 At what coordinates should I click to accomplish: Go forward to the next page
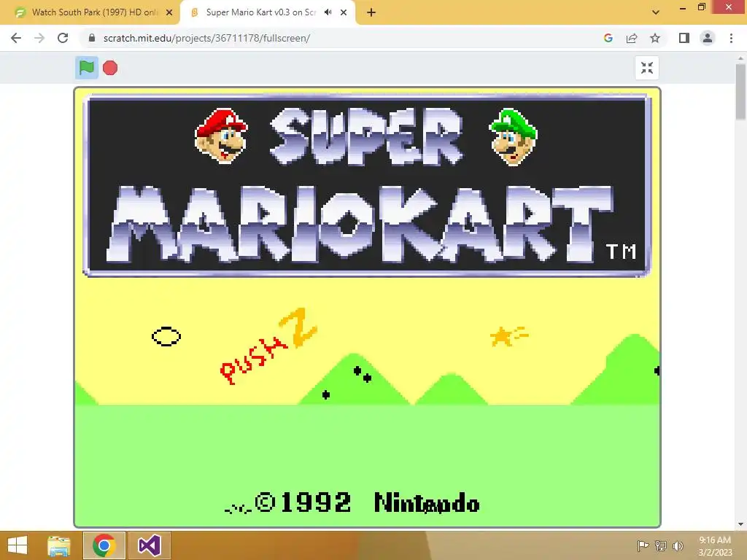tap(39, 38)
